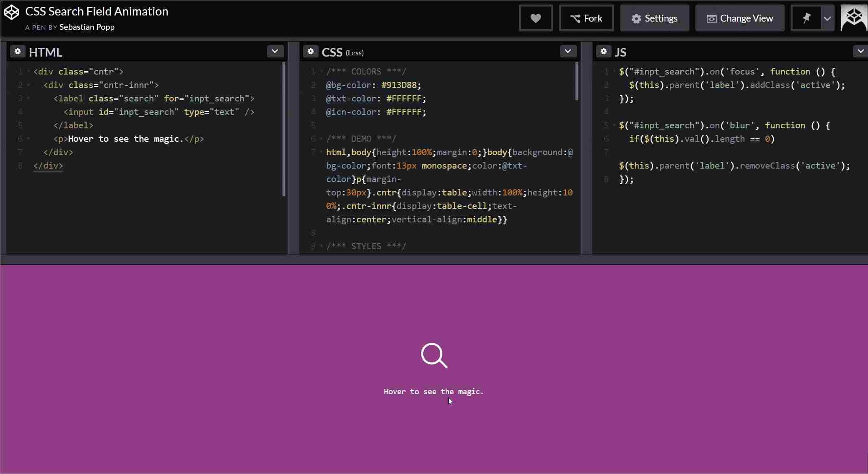
Task: Collapse the CSS panel with its chevron
Action: click(568, 51)
